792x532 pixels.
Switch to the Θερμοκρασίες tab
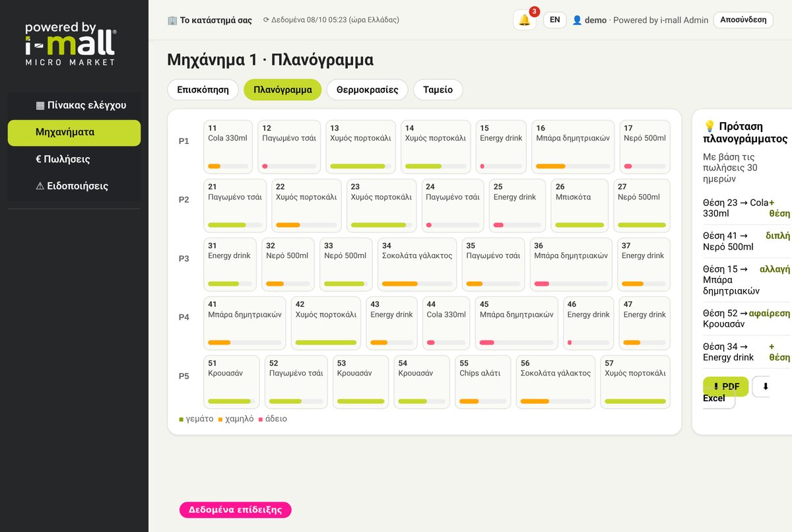[x=368, y=90]
